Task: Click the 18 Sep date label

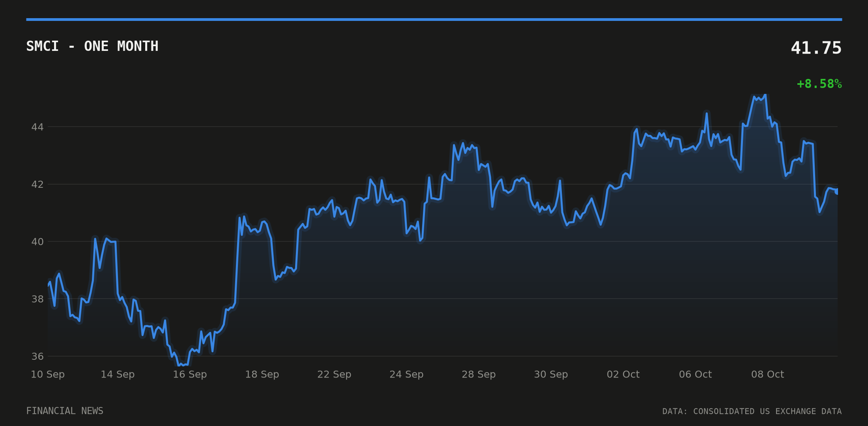Action: tap(262, 374)
